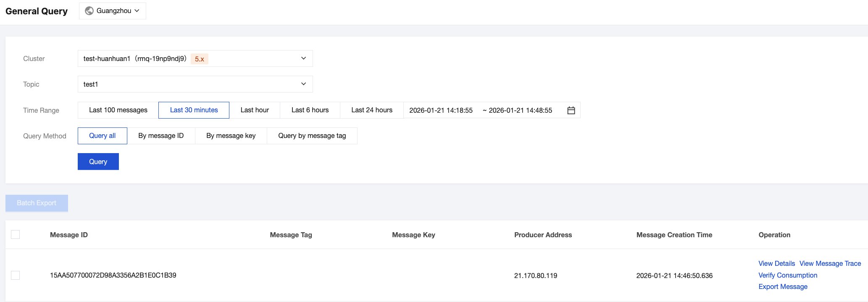
Task: Expand the Topic test1 dropdown
Action: tap(195, 84)
